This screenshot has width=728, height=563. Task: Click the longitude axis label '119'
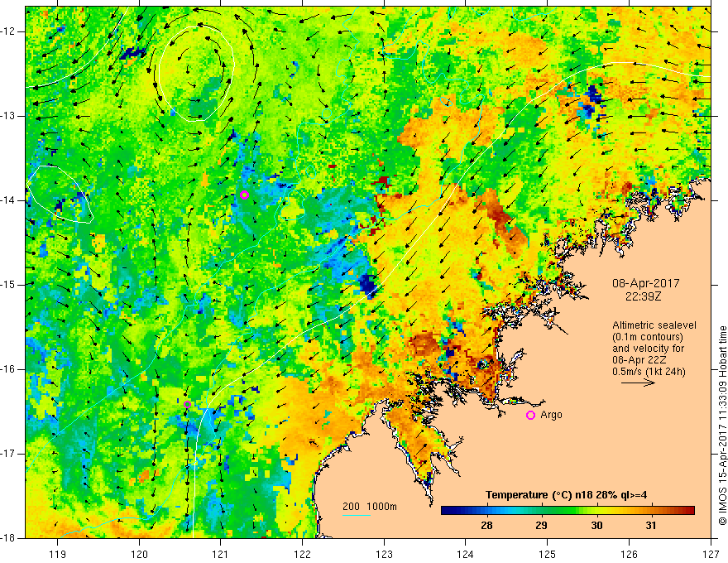pyautogui.click(x=58, y=554)
